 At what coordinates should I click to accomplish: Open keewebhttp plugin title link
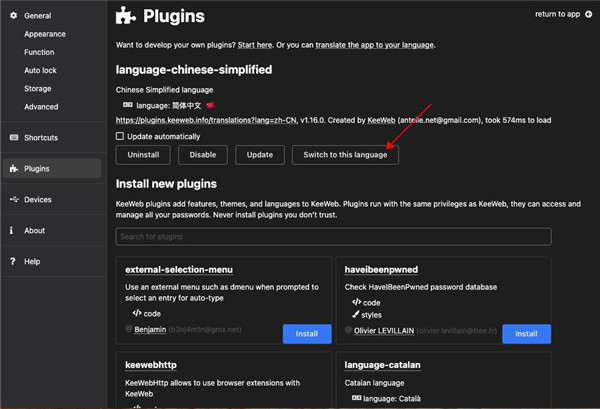(151, 365)
